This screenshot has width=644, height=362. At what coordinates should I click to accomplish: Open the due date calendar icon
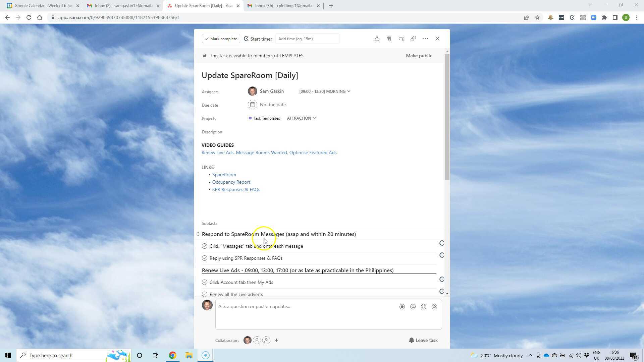[253, 105]
